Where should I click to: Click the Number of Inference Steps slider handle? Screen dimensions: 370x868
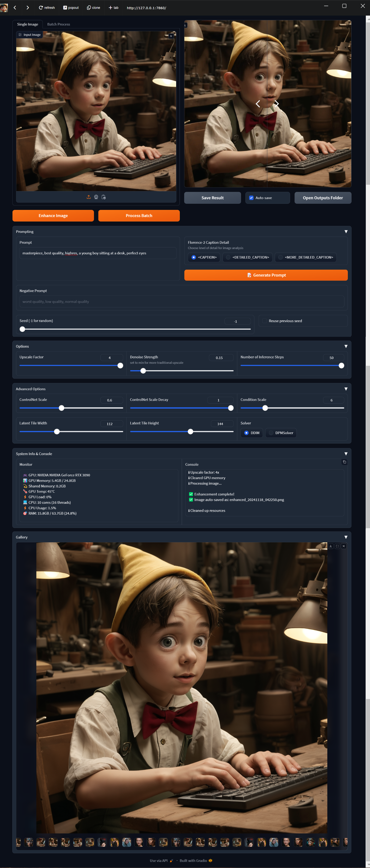[341, 366]
